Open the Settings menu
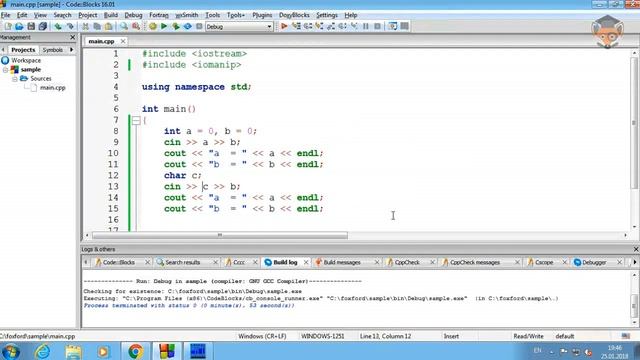The width and height of the screenshot is (640, 360). [x=327, y=15]
